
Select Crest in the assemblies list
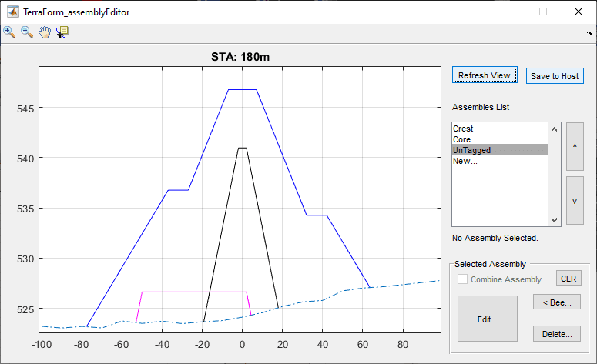click(x=464, y=129)
